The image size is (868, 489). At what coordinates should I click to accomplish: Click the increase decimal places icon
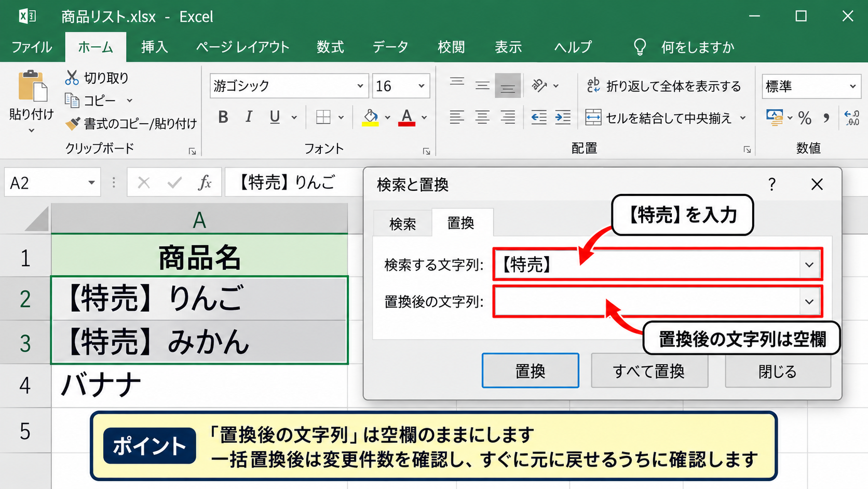click(x=852, y=118)
